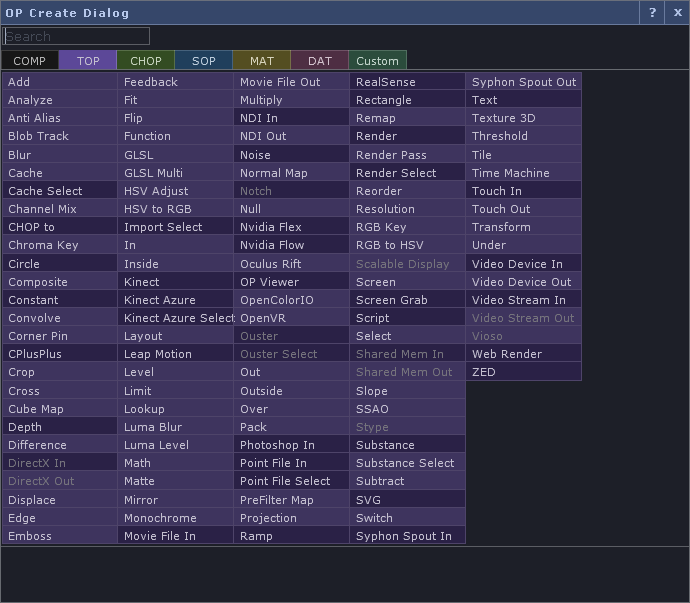Select the Web Render operator
690x603 pixels.
tap(524, 354)
